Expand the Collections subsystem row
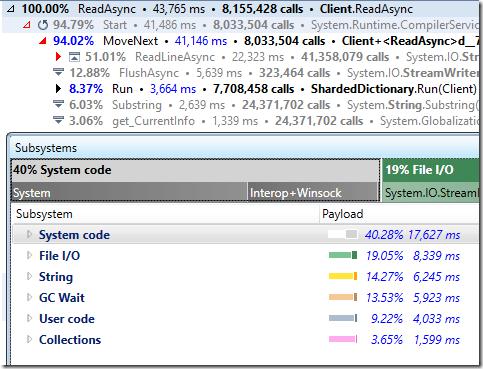 pos(29,339)
